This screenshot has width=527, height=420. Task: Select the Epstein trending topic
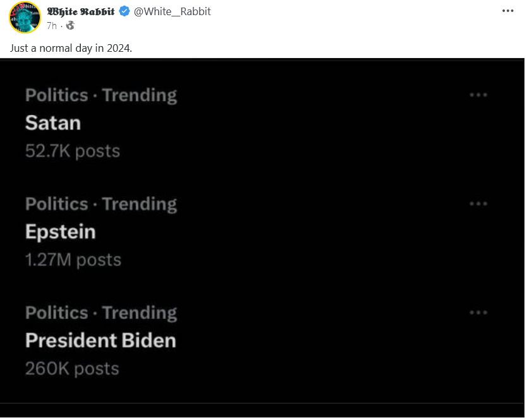pos(61,232)
